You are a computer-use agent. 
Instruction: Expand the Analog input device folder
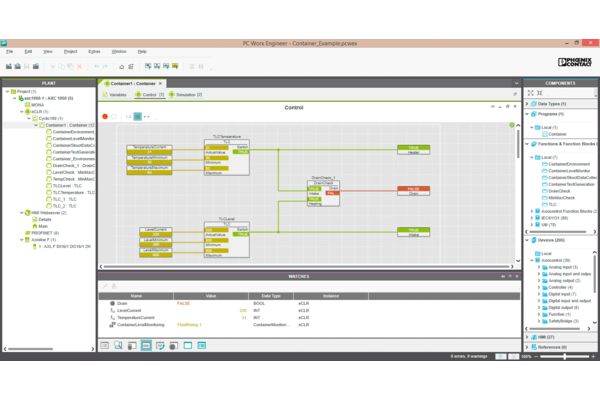(539, 267)
